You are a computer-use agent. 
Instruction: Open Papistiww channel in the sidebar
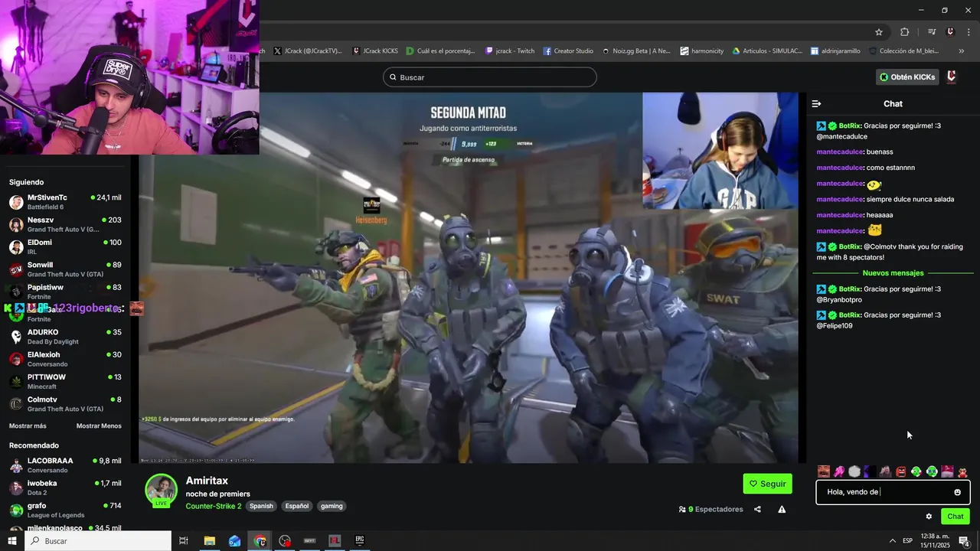(x=65, y=292)
